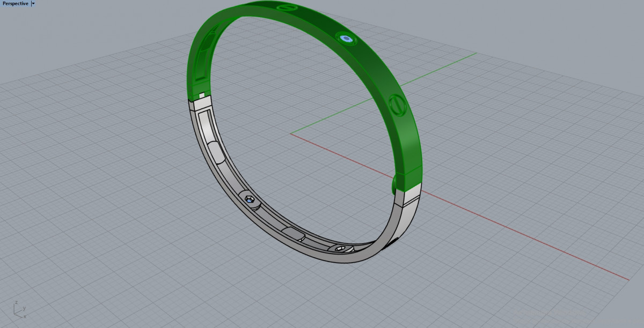Open the viewport menu dropdown arrow
644x328 pixels.
coord(33,3)
